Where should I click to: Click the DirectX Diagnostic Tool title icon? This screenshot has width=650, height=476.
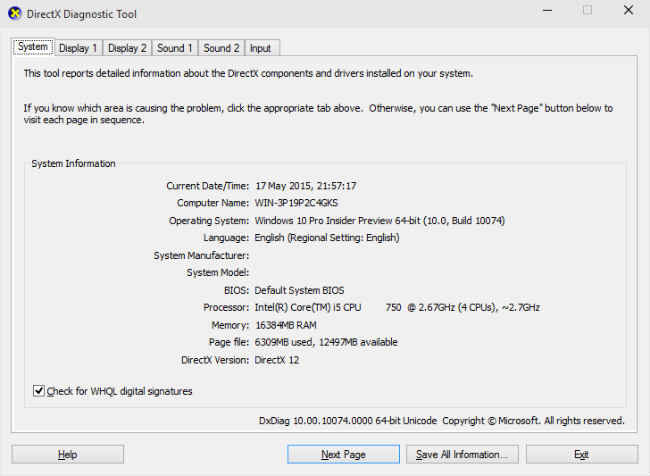(x=15, y=13)
